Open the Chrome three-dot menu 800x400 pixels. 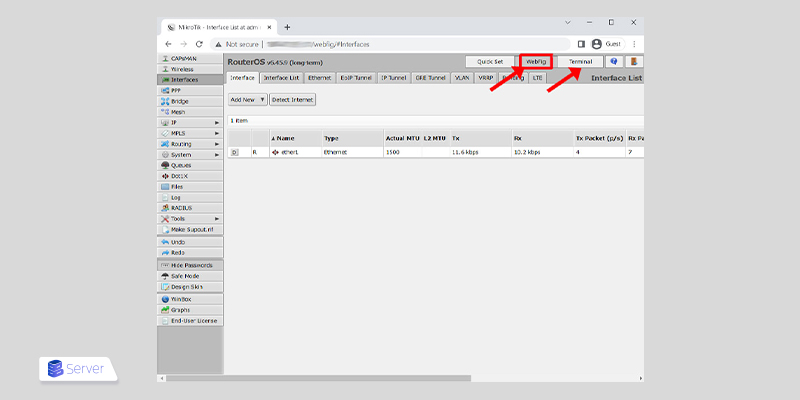click(634, 44)
